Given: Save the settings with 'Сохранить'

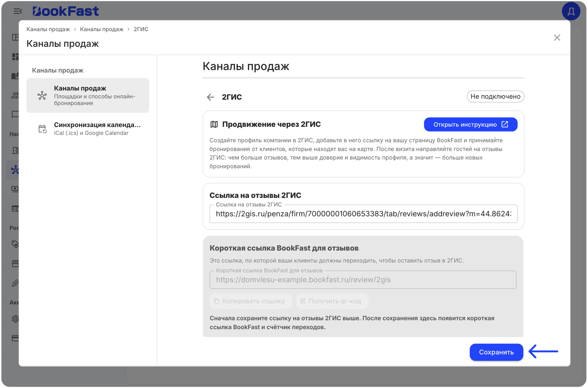Looking at the screenshot, I should pos(496,352).
